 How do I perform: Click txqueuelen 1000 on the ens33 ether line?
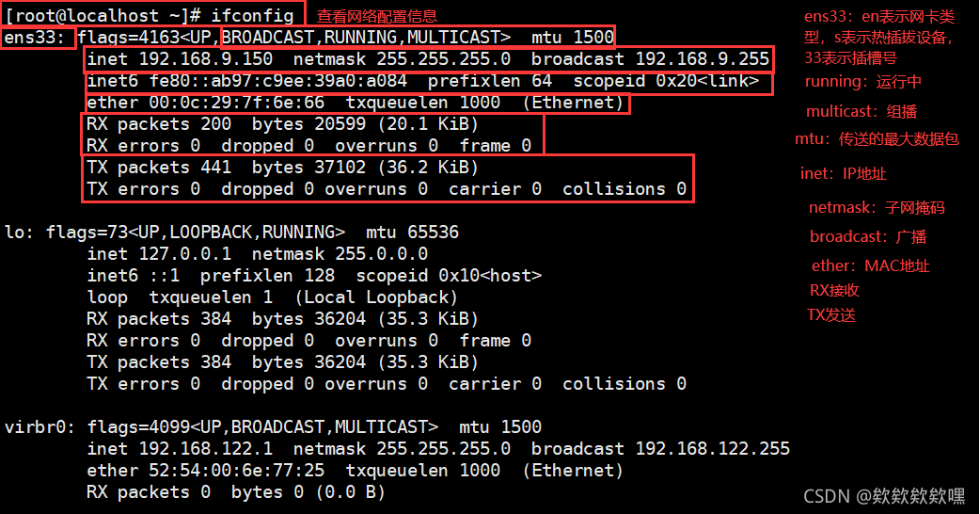[422, 103]
